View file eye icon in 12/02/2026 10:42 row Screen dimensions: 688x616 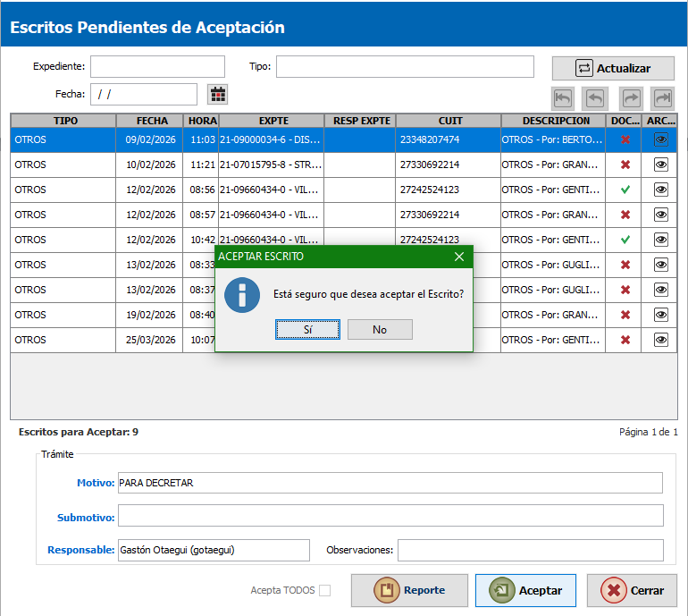pyautogui.click(x=661, y=240)
